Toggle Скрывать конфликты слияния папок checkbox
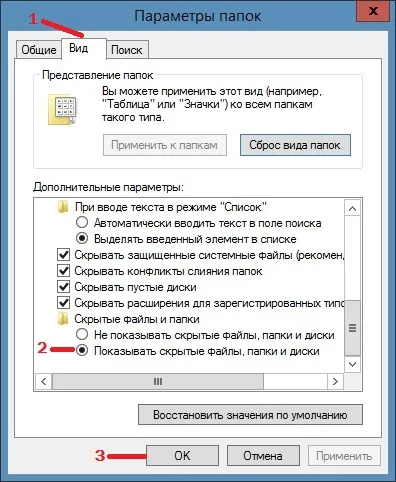Viewport: 396px width, 482px height. (x=63, y=271)
